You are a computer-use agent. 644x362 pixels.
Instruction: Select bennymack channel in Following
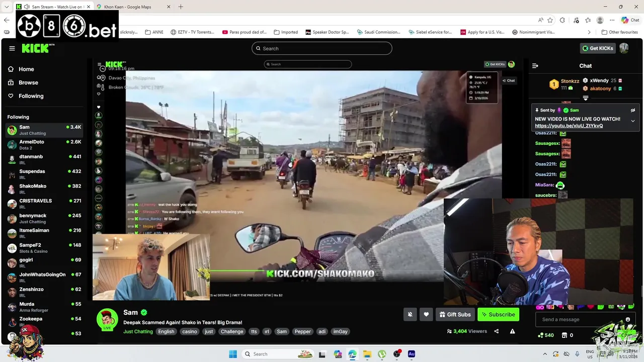pyautogui.click(x=43, y=218)
